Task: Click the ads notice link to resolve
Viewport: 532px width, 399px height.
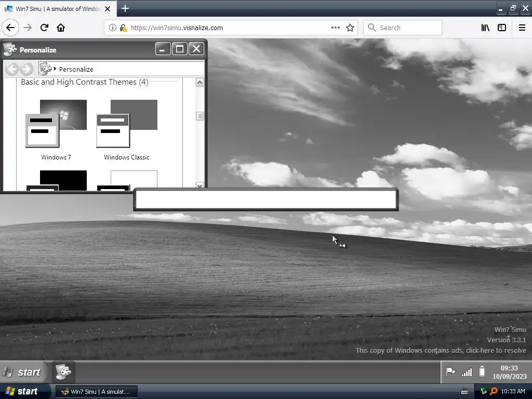Action: (x=441, y=350)
